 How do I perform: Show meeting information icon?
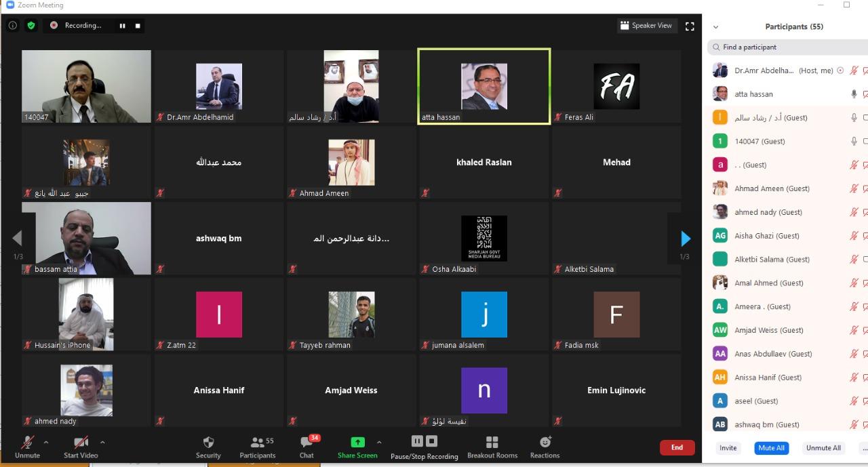coord(12,26)
